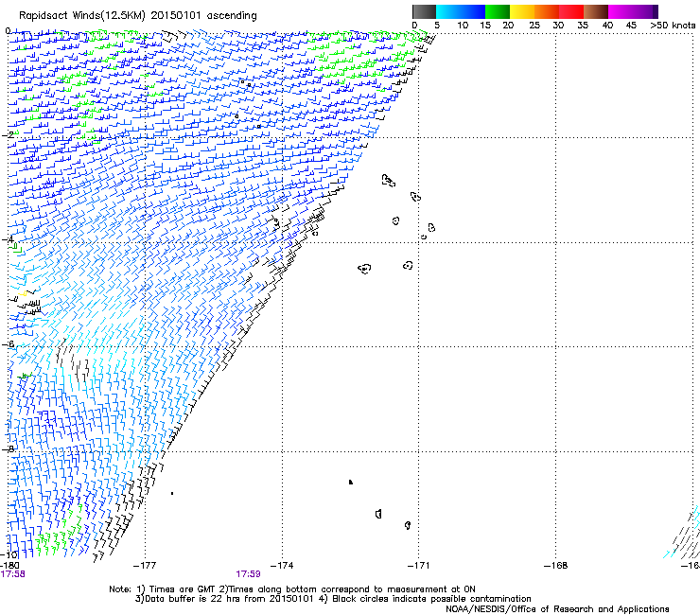Click the yellow 20-25 knots color segment
The width and height of the screenshot is (700, 615).
[x=522, y=11]
